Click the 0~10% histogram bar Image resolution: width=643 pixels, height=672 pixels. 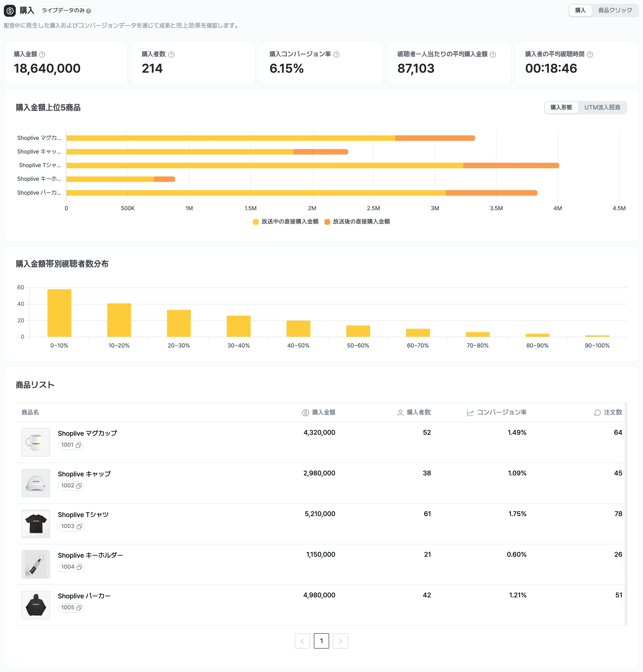[59, 313]
